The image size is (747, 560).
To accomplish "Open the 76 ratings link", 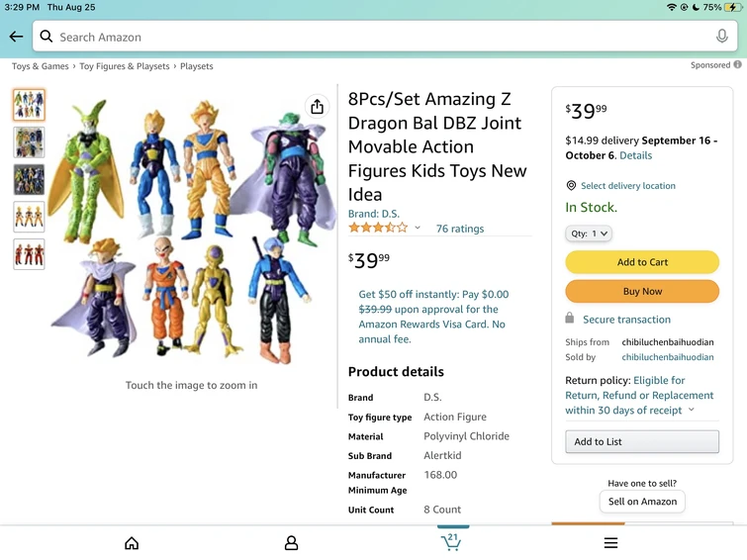I will (460, 229).
